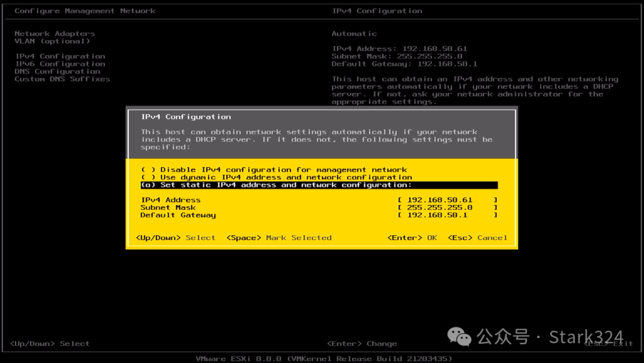Click bottom-left <Up/Down> Select hint
This screenshot has height=363, width=644.
click(x=49, y=344)
